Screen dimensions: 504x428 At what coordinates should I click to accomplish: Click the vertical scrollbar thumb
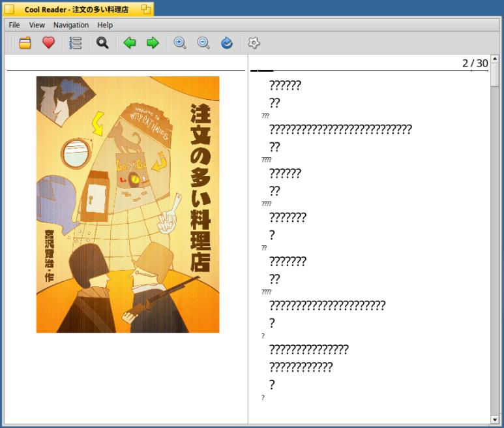(x=495, y=74)
